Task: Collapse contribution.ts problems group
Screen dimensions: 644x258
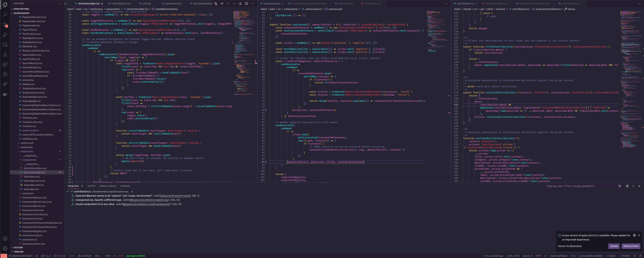Action: click(x=68, y=192)
